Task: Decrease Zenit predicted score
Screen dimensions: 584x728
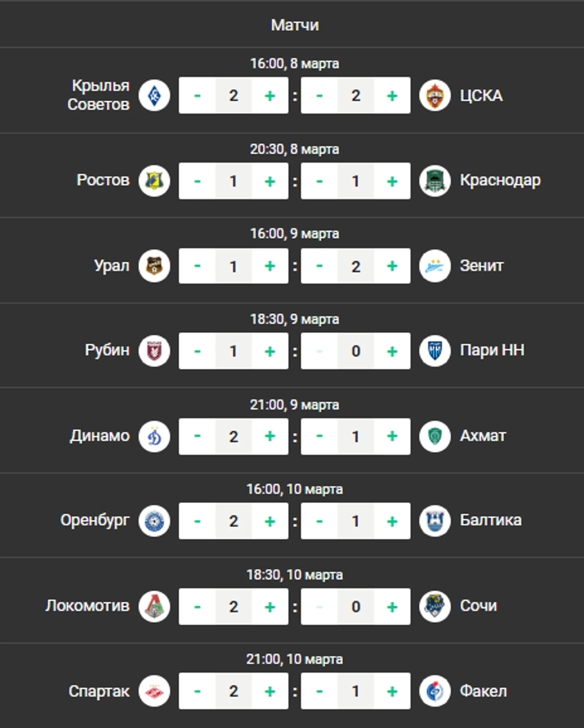Action: (x=319, y=266)
